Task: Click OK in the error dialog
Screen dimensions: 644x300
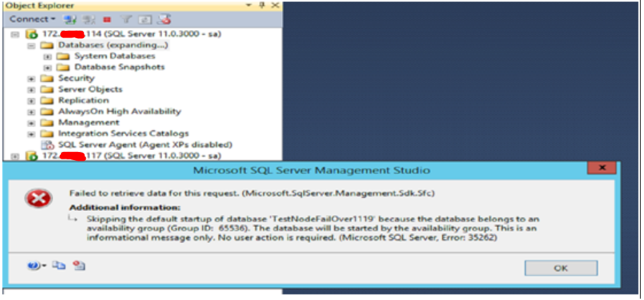Action: [x=561, y=269]
